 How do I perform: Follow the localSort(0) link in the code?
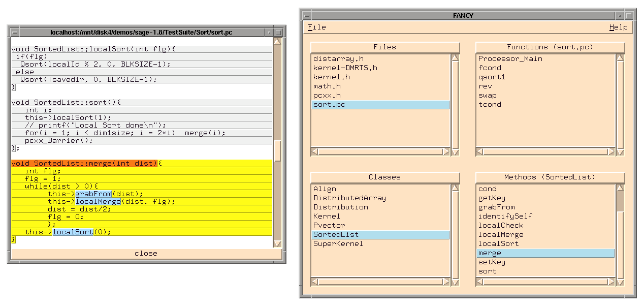point(73,232)
